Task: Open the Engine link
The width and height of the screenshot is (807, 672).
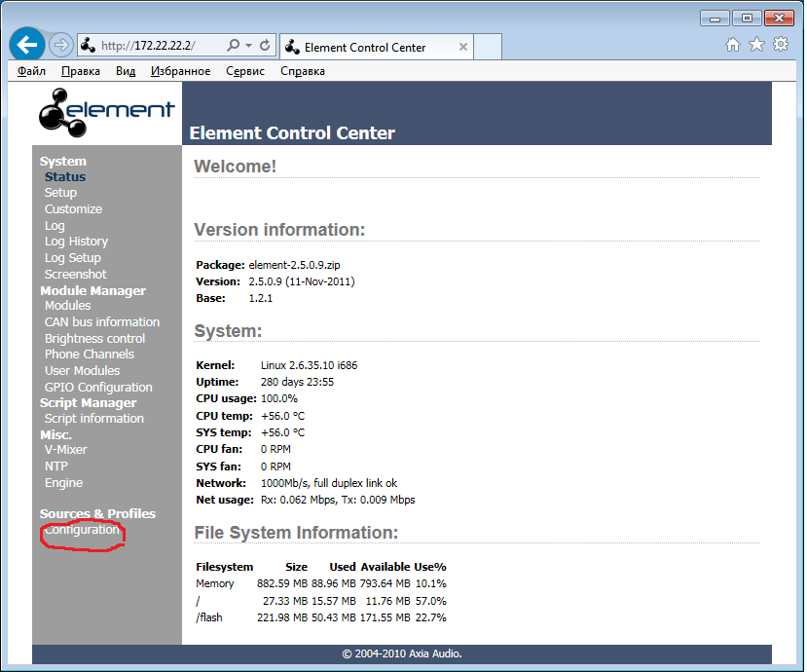Action: click(x=63, y=482)
